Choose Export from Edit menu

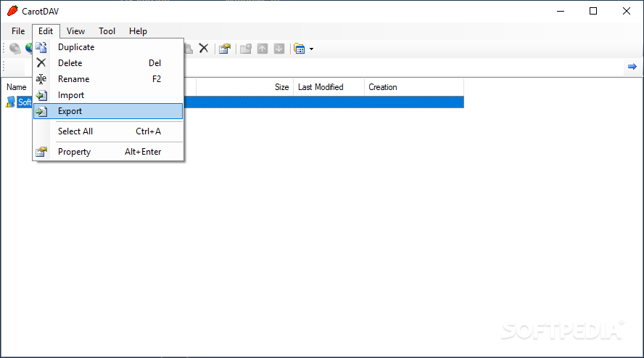[x=108, y=111]
